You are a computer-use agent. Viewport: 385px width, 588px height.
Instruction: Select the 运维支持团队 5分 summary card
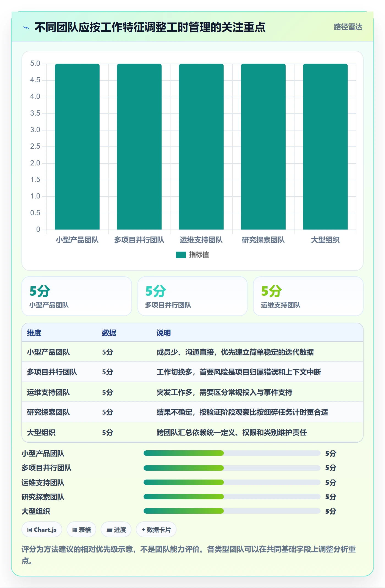click(308, 296)
